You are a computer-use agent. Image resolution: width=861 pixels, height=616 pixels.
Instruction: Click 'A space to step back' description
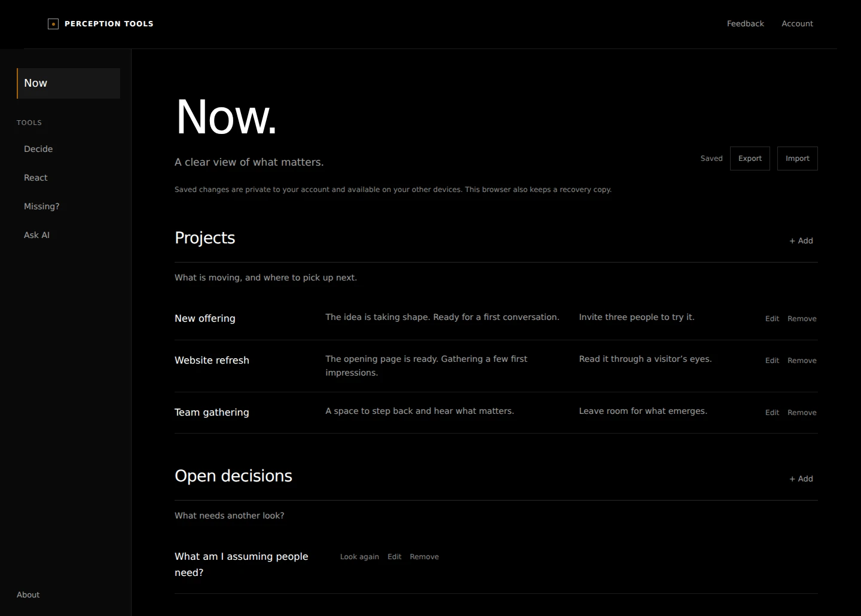coord(420,411)
